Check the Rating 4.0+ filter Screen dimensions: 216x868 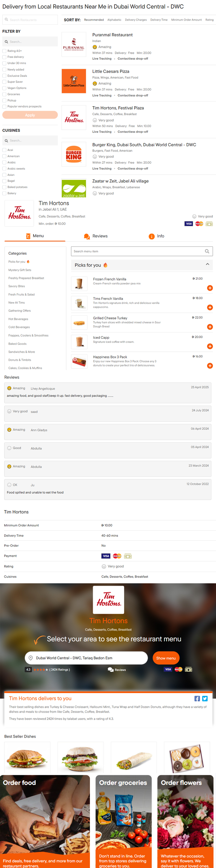coord(4,51)
